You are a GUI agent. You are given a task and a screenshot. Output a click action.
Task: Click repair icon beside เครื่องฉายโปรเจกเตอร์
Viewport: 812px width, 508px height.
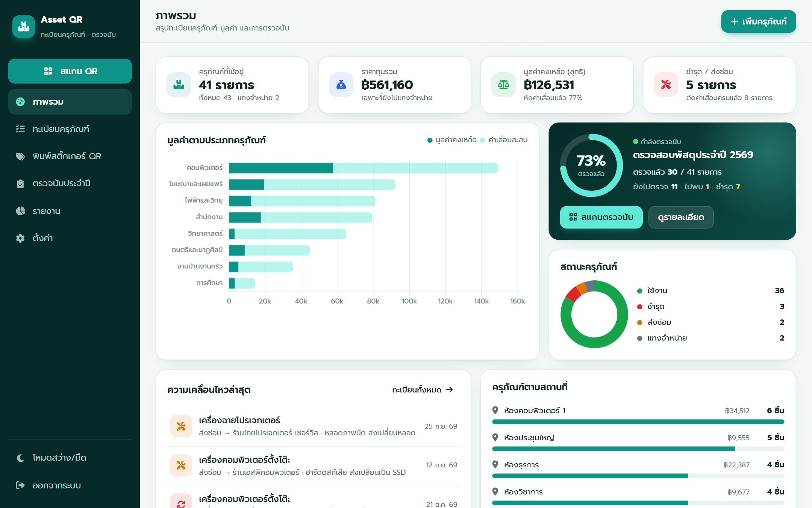[x=181, y=426]
